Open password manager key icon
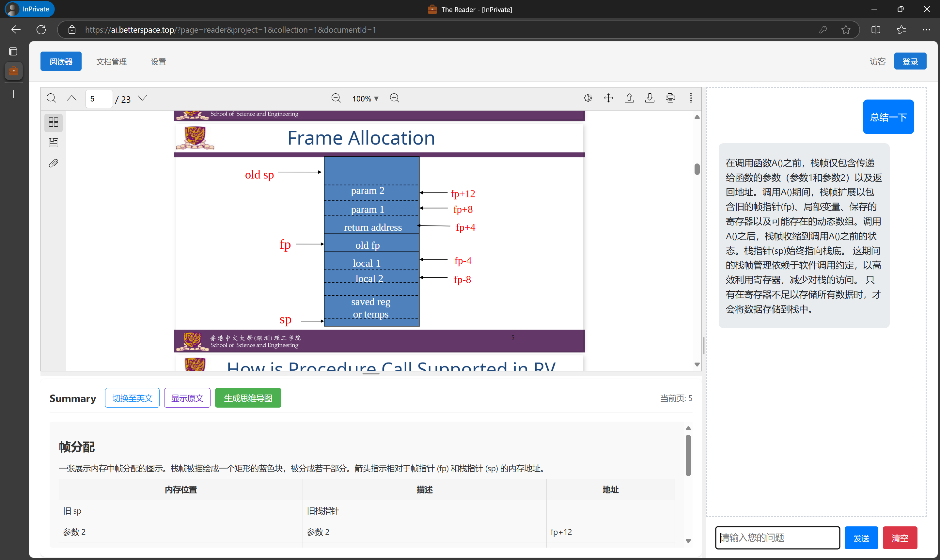Viewport: 940px width, 560px height. pyautogui.click(x=823, y=30)
